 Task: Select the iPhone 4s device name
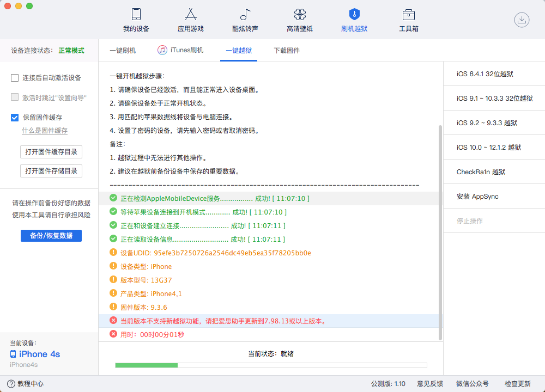39,354
